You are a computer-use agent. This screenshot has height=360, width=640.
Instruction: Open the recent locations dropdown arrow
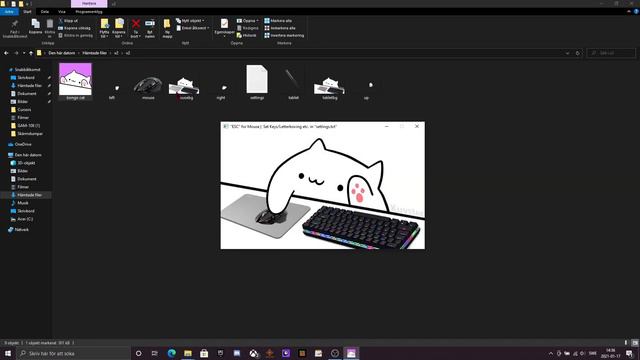[x=24, y=53]
